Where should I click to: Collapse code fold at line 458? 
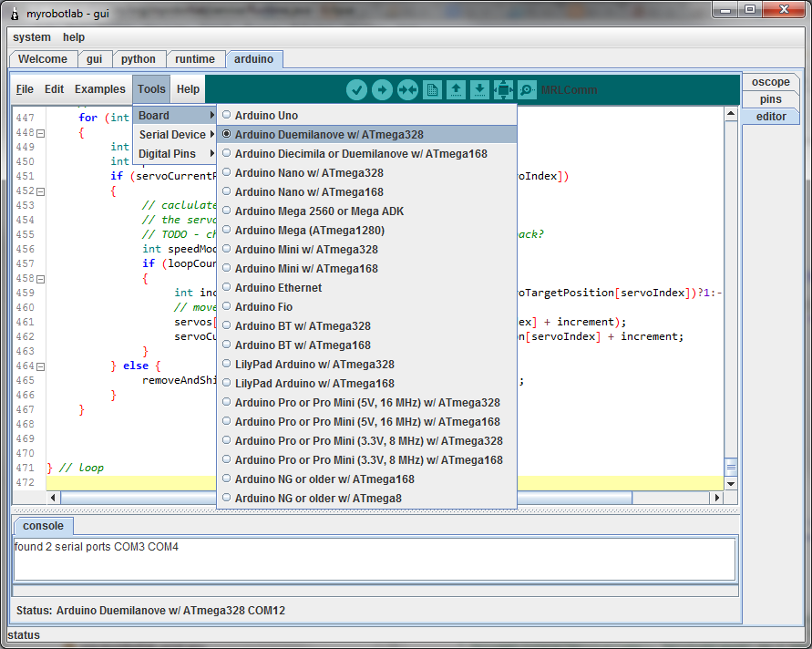pos(41,279)
